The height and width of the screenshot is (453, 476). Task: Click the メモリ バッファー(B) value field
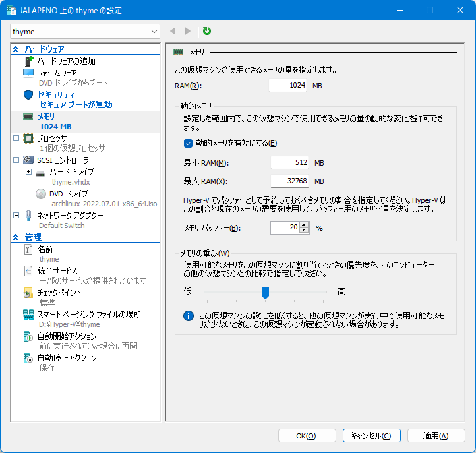285,227
